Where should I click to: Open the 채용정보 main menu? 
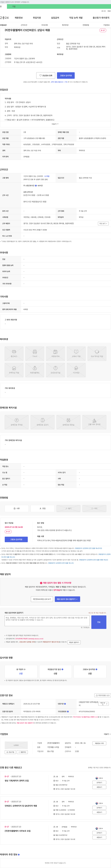(19, 18)
